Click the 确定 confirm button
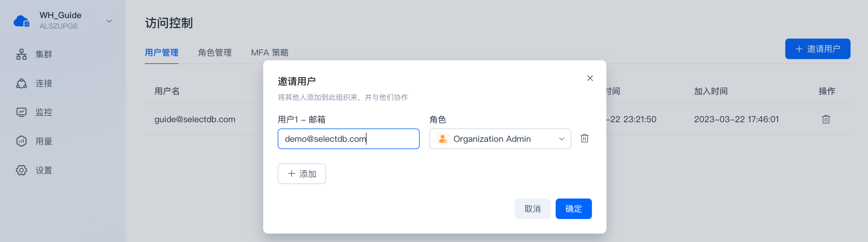 coord(573,209)
